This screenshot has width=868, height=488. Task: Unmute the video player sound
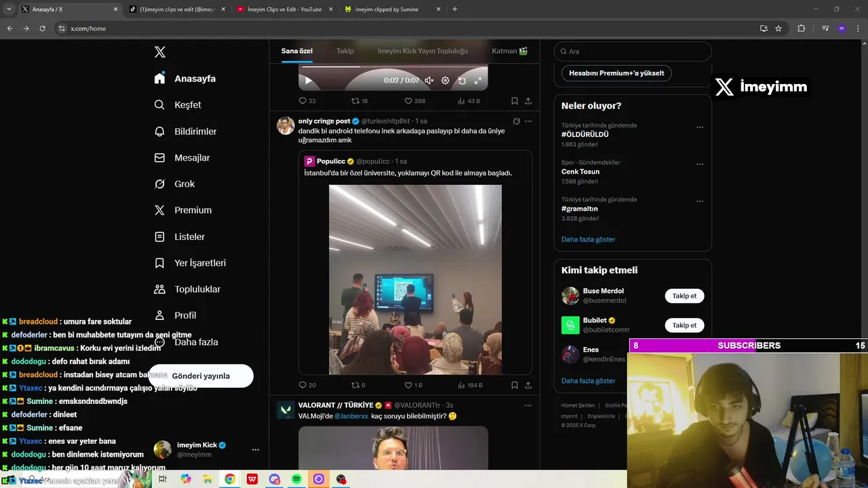click(x=429, y=81)
